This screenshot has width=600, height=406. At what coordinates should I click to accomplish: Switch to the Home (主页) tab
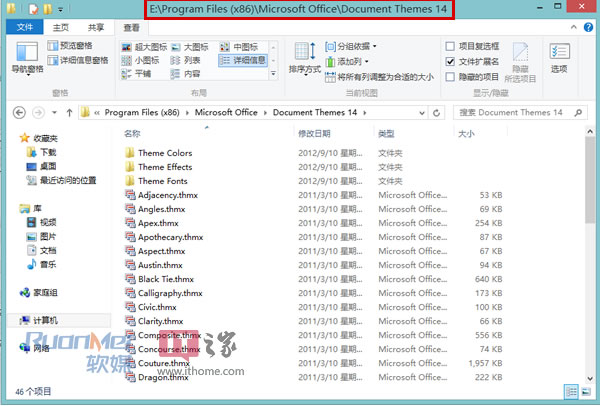click(x=60, y=27)
